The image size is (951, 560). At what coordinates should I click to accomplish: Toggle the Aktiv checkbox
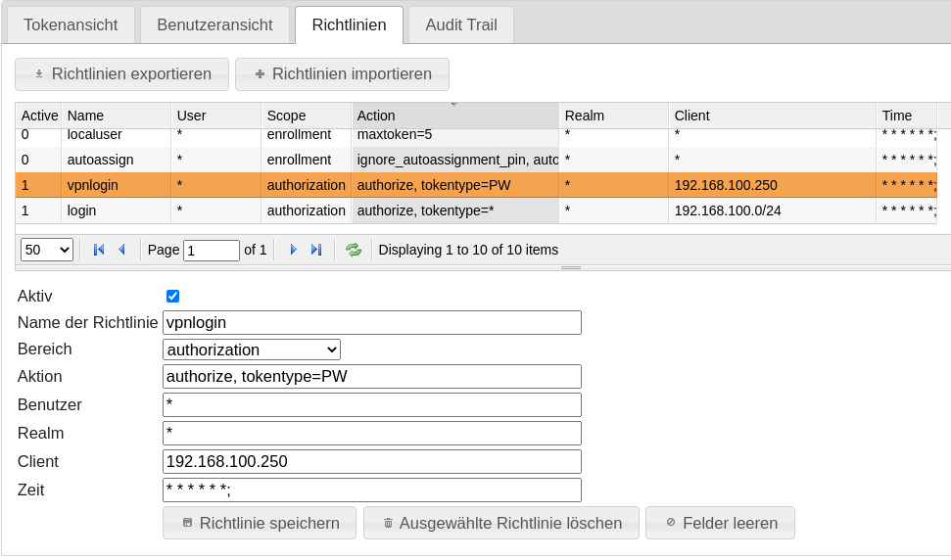[173, 296]
